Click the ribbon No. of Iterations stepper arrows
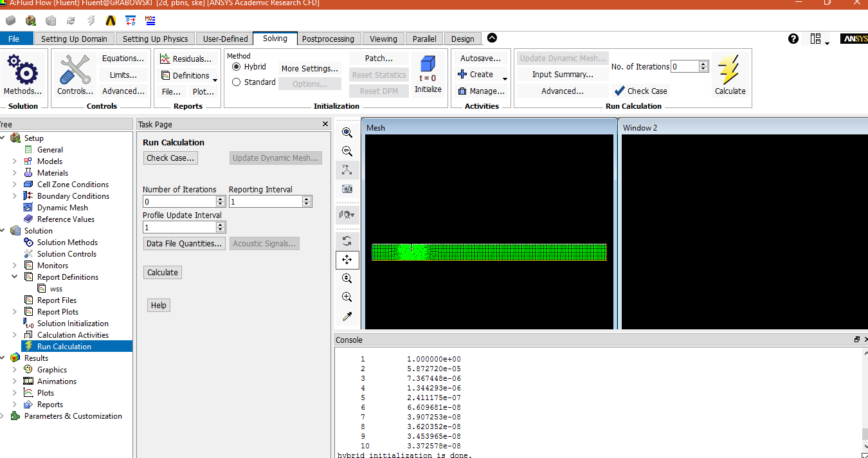Image resolution: width=868 pixels, height=458 pixels. tap(703, 66)
